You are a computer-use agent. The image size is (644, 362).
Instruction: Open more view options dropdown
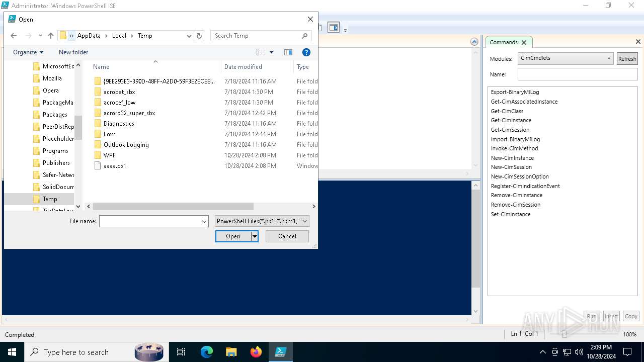coord(272,52)
